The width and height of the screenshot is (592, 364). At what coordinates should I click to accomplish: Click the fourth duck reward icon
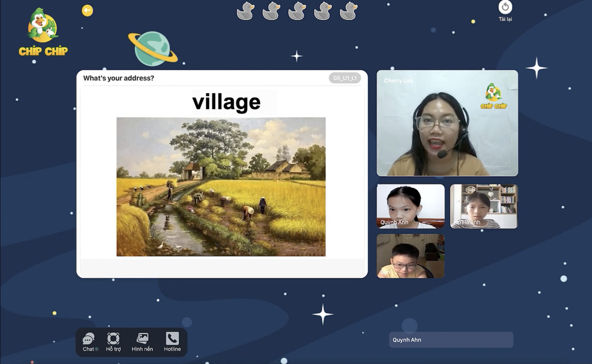pyautogui.click(x=323, y=11)
